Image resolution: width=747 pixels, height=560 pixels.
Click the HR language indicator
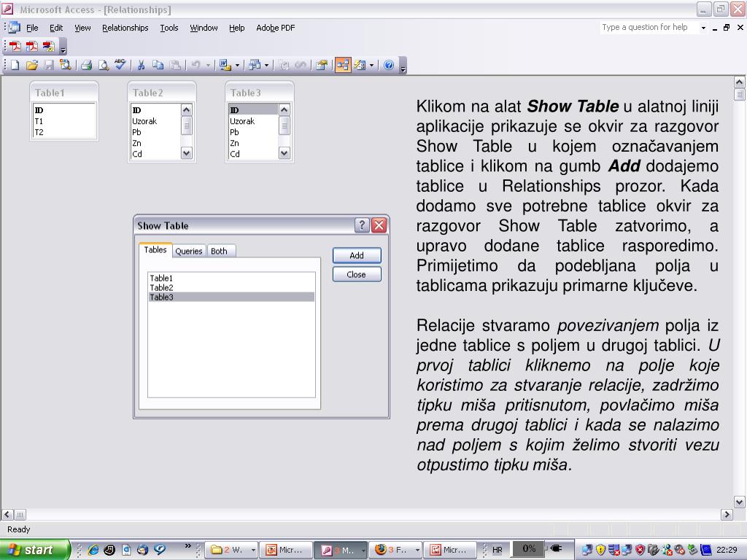pyautogui.click(x=498, y=550)
